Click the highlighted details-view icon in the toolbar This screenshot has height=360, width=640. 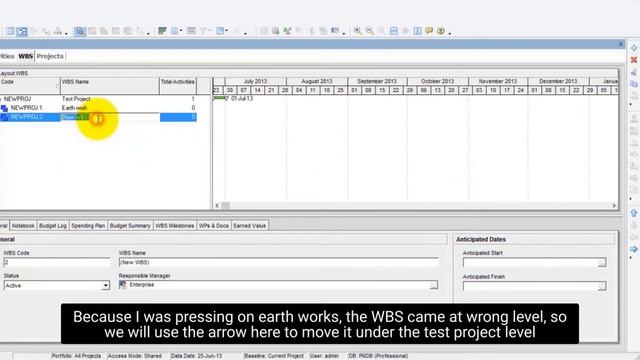click(80, 31)
